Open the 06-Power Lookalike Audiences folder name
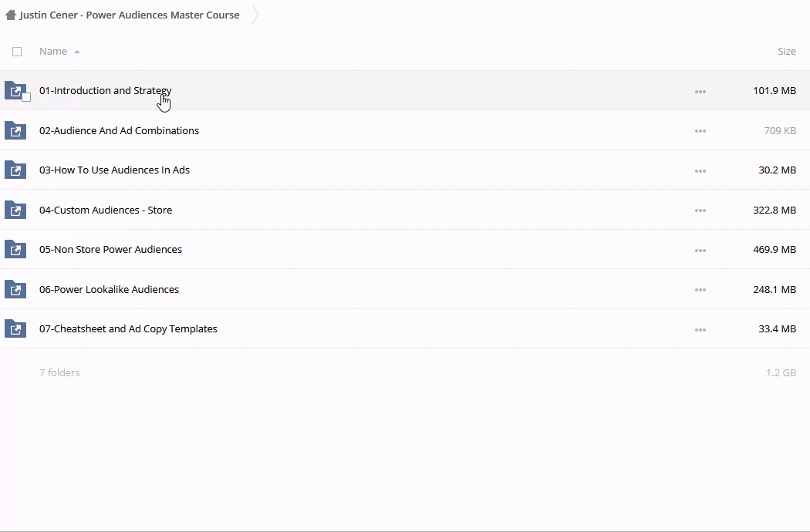Screen dimensions: 810x532 109,289
